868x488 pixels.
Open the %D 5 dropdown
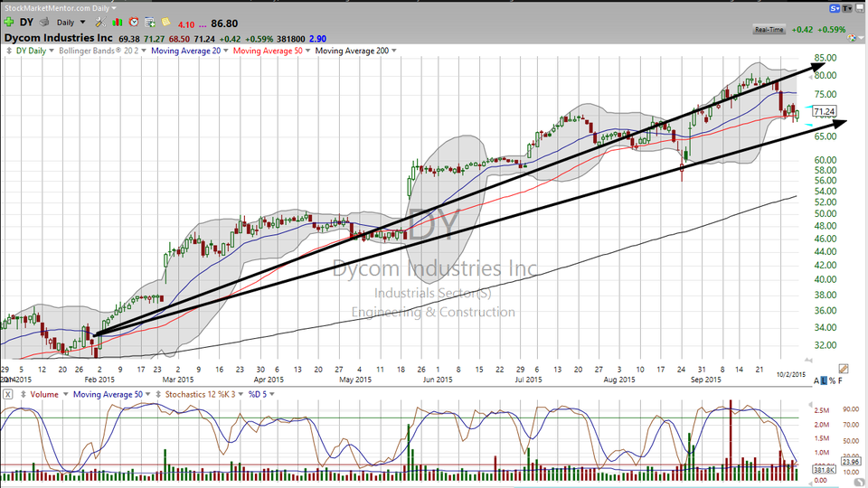pyautogui.click(x=272, y=395)
